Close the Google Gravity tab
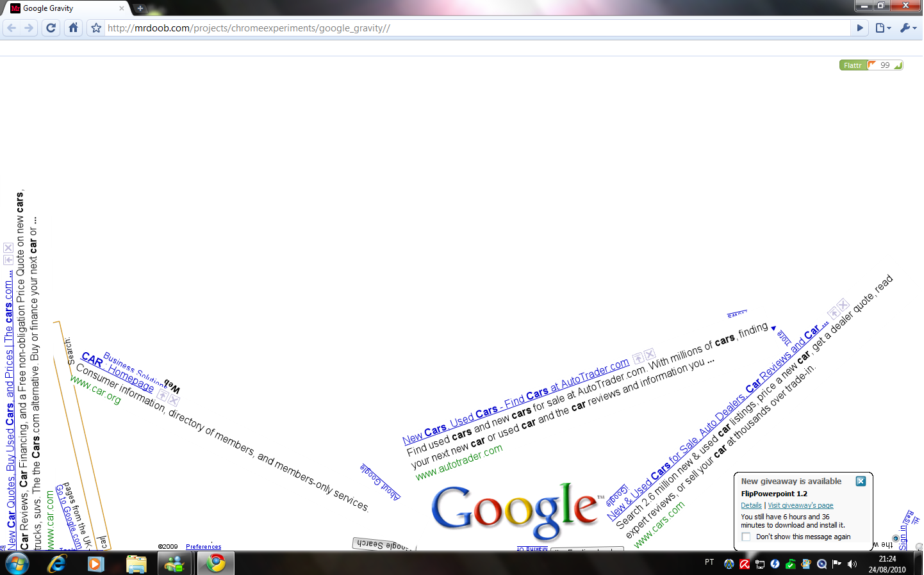This screenshot has height=575, width=924. point(122,8)
